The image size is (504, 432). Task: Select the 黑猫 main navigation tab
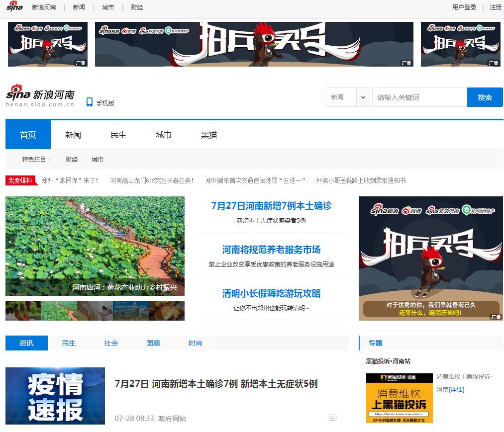tap(209, 135)
